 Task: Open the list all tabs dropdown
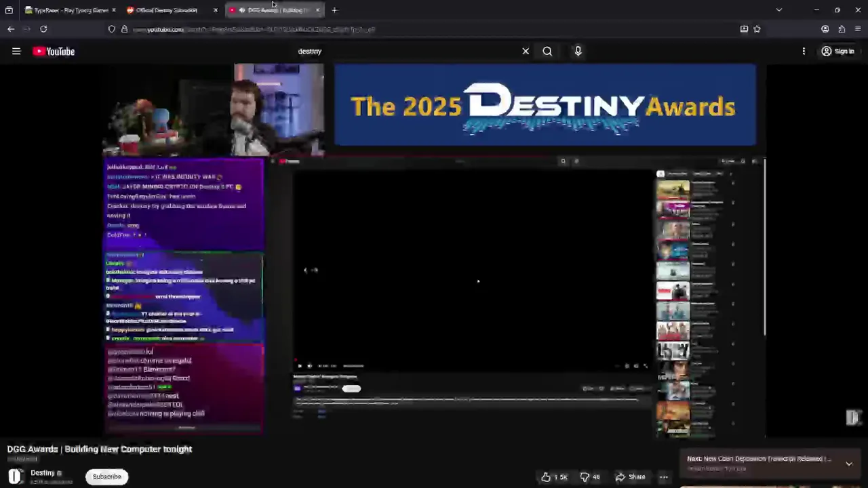pos(778,10)
